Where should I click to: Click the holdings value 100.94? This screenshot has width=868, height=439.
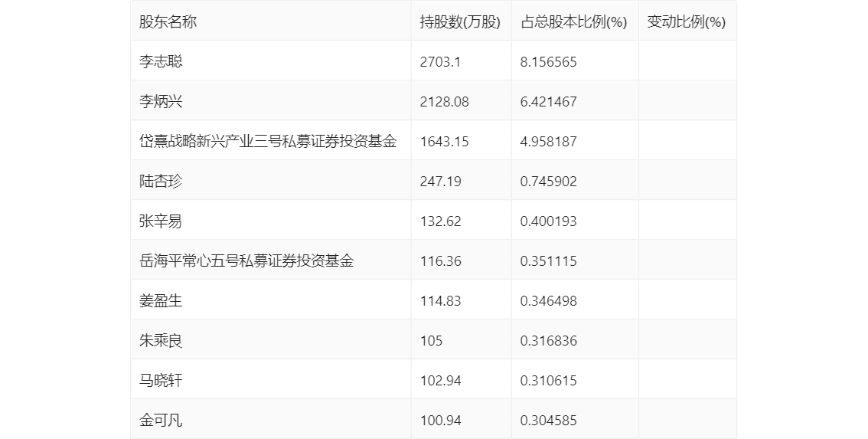pyautogui.click(x=441, y=420)
